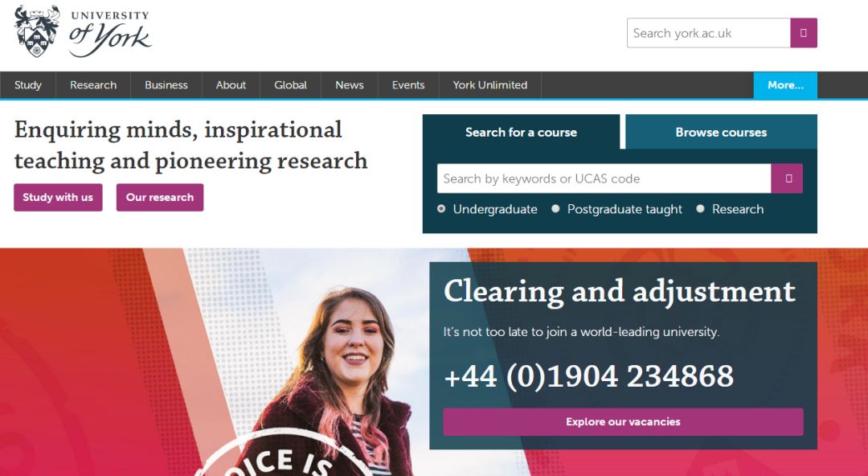Click the purple course search submit icon

[787, 178]
